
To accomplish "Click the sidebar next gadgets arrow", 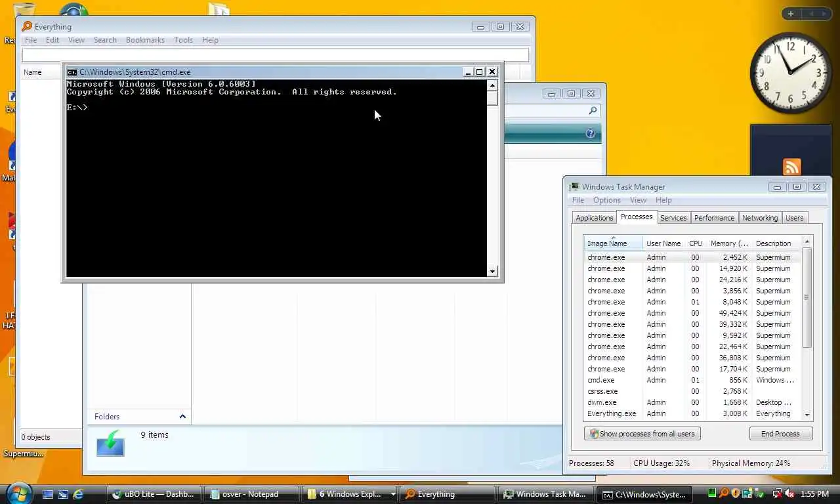I will pos(824,14).
